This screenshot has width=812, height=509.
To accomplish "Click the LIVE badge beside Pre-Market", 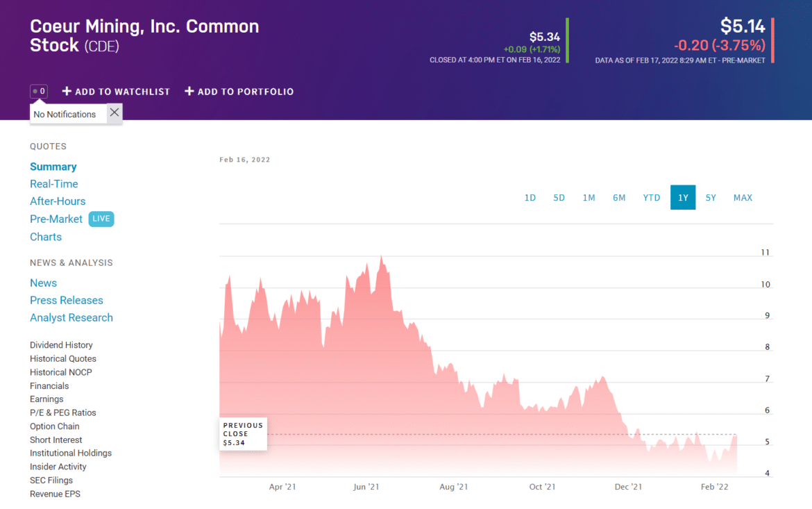I will click(x=101, y=219).
